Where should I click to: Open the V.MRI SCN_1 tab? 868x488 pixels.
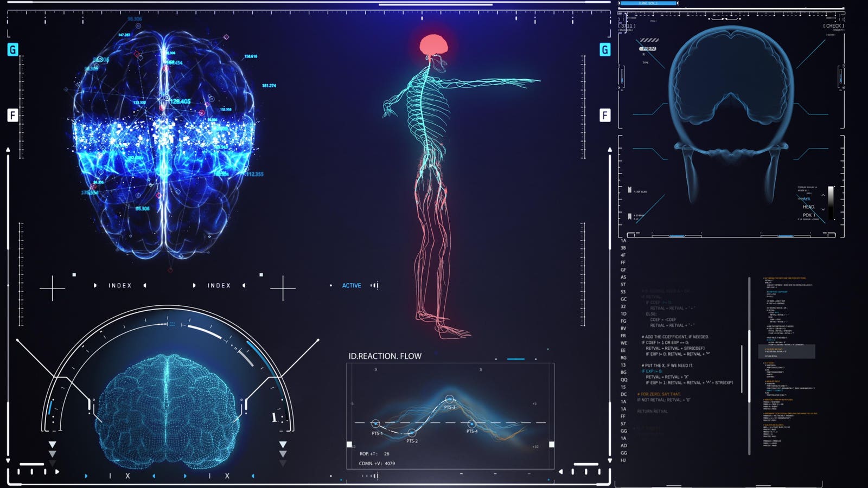648,3
